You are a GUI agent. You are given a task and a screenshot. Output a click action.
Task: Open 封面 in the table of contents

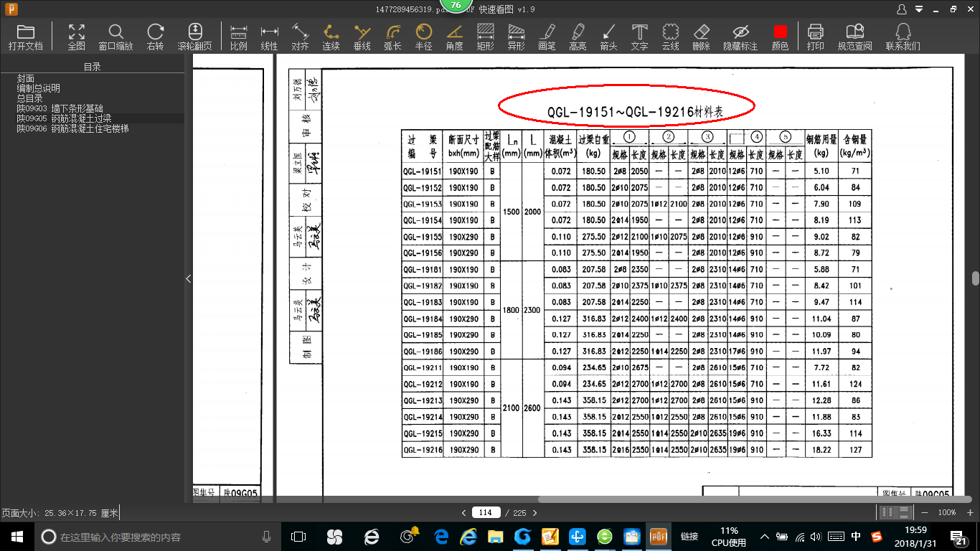tap(26, 78)
